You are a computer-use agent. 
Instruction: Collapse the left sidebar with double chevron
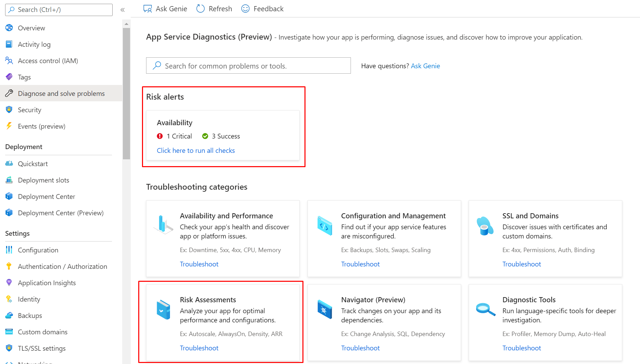123,10
